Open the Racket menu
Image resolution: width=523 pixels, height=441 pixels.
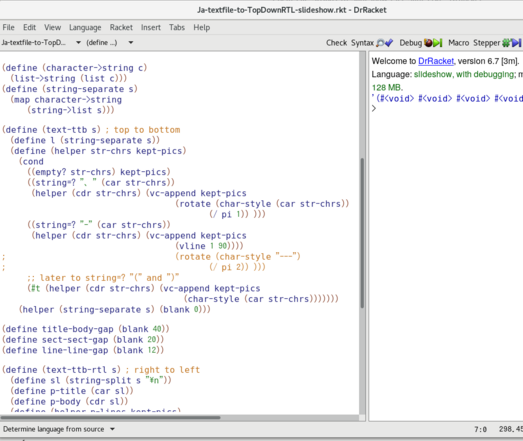pyautogui.click(x=121, y=27)
